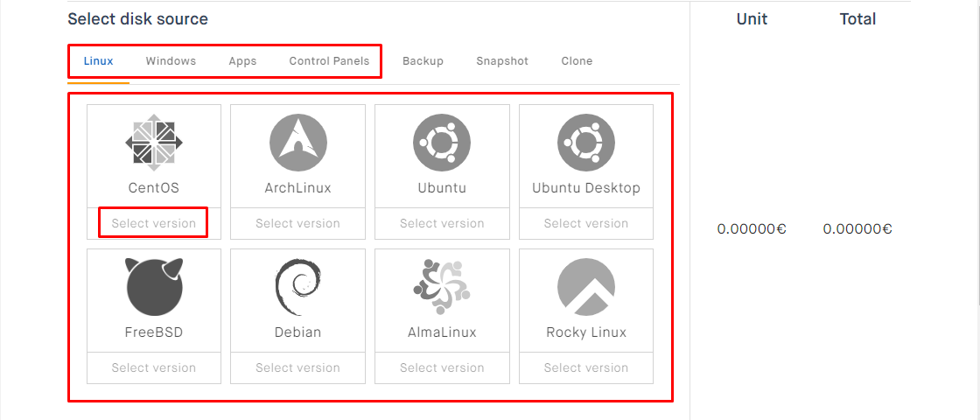
Task: Open the Control Panels tab
Action: tap(329, 61)
